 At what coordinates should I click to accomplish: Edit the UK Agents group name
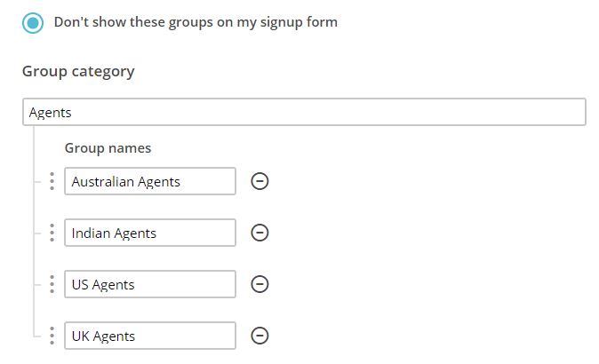tap(149, 336)
